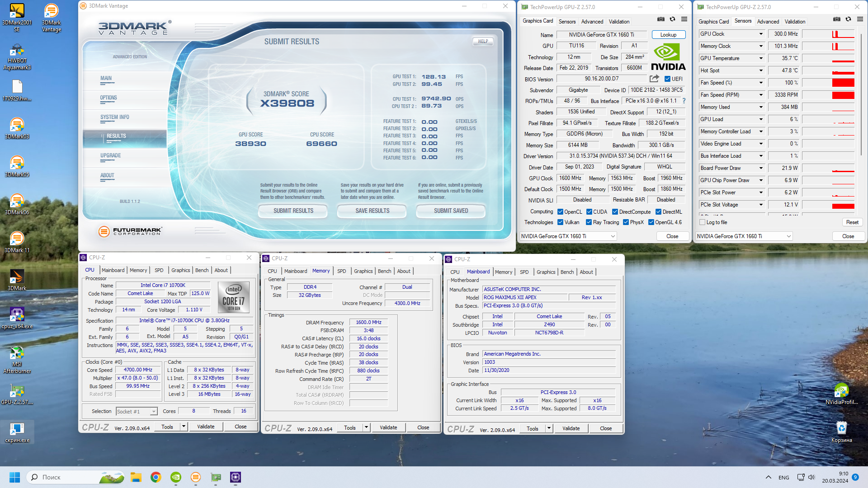The image size is (868, 488).
Task: Click Reset button in GPU-Z Sensors
Action: (852, 222)
